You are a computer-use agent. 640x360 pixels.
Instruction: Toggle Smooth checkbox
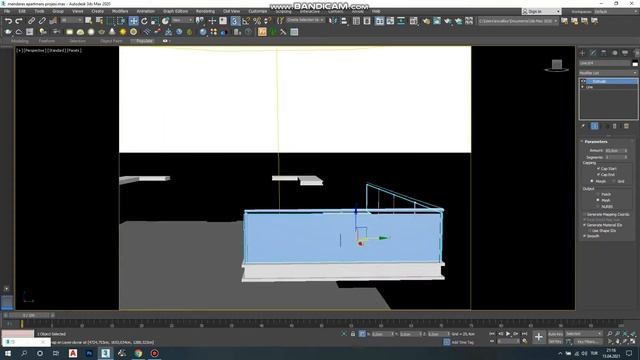(x=584, y=236)
